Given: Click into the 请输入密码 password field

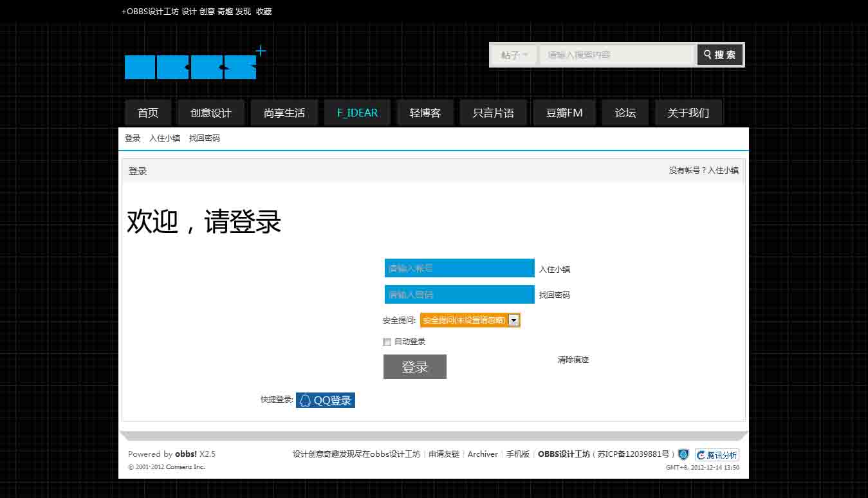Looking at the screenshot, I should 459,295.
